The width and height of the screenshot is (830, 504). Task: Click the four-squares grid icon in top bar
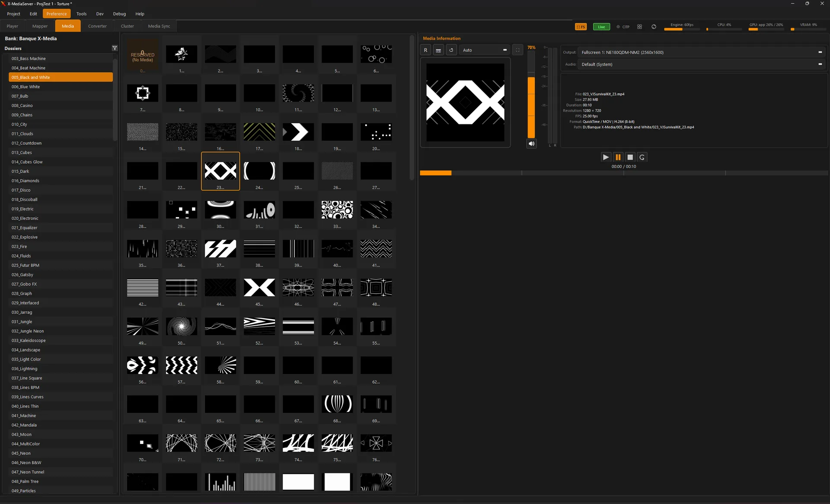[x=639, y=27]
